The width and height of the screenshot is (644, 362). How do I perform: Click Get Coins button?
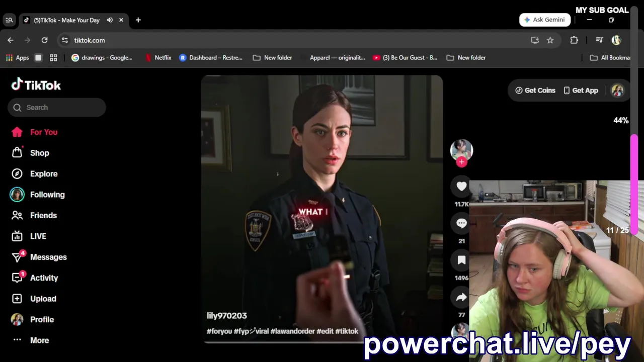point(535,90)
